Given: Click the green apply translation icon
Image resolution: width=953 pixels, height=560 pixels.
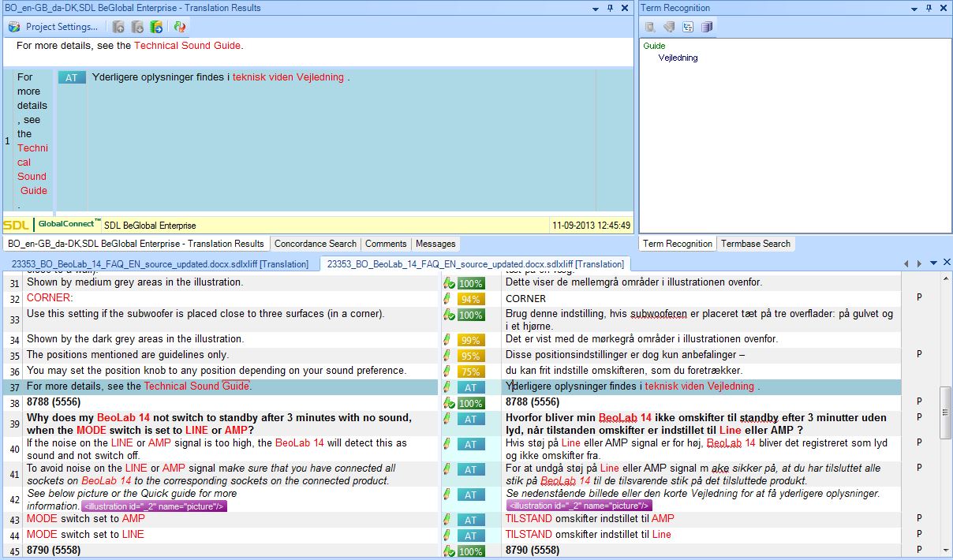Looking at the screenshot, I should coord(156,27).
